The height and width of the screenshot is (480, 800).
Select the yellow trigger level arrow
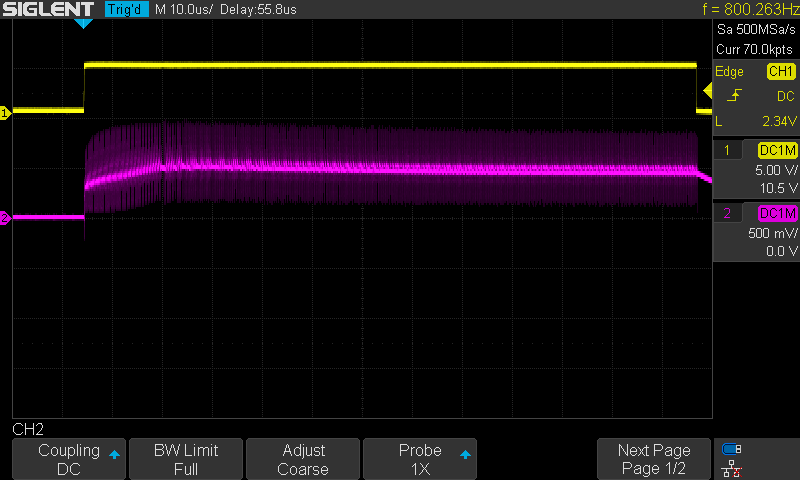[708, 91]
